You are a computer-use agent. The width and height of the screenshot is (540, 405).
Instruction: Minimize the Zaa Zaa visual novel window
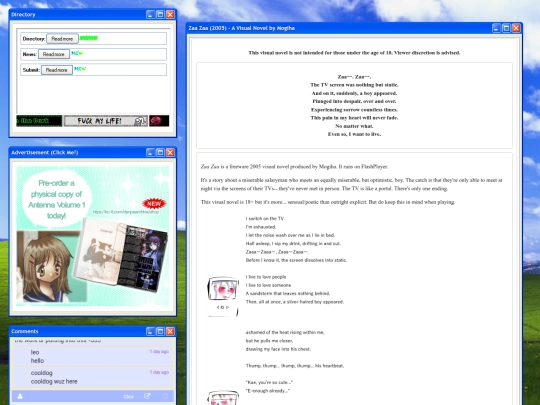[496, 28]
